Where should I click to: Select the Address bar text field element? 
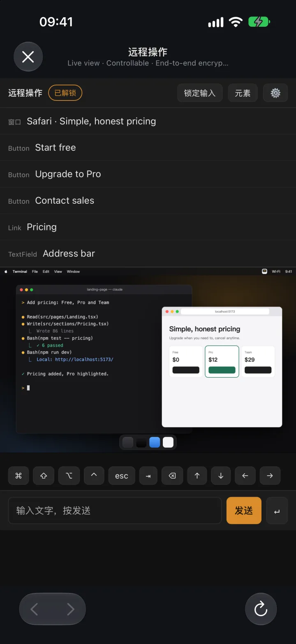click(x=148, y=253)
